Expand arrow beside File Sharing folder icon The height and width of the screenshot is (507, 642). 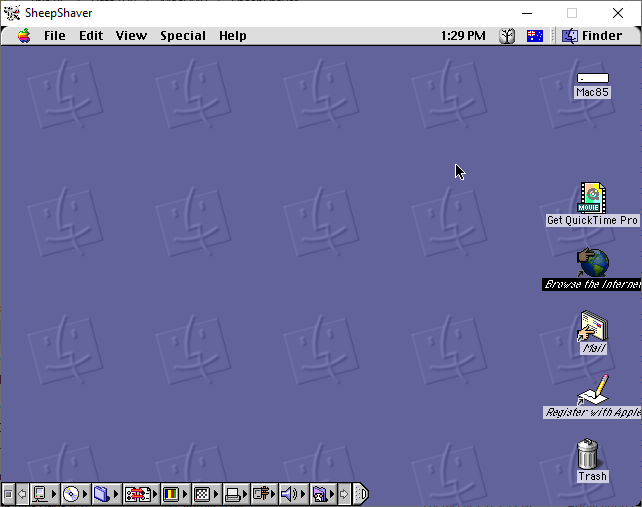tap(116, 494)
